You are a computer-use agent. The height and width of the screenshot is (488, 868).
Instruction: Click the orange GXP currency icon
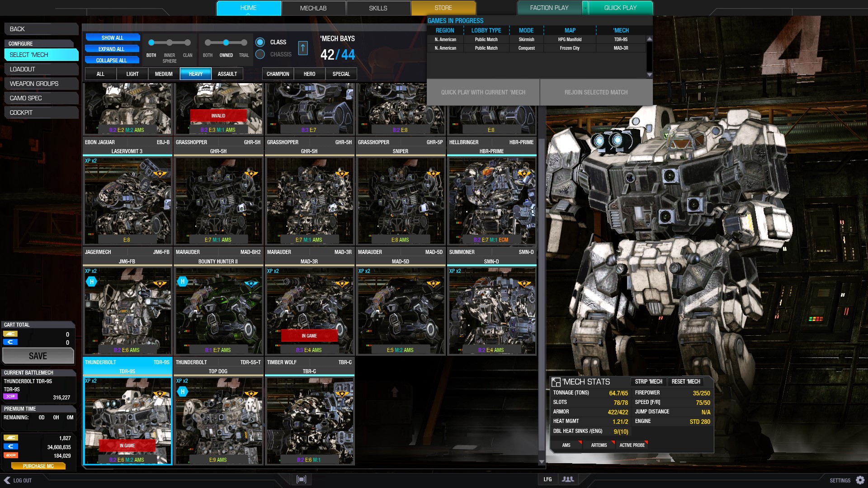pos(10,455)
